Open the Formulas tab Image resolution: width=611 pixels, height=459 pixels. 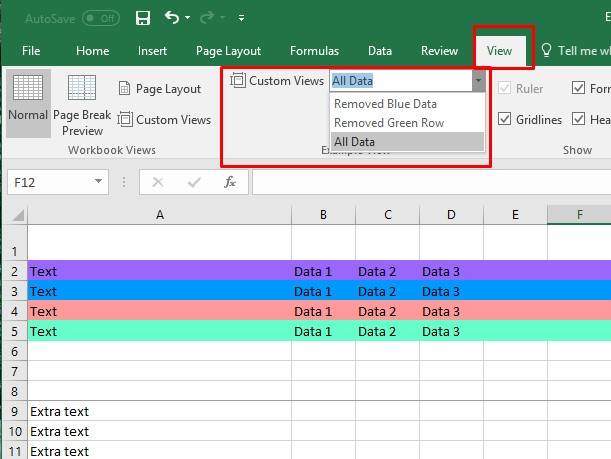pyautogui.click(x=314, y=51)
